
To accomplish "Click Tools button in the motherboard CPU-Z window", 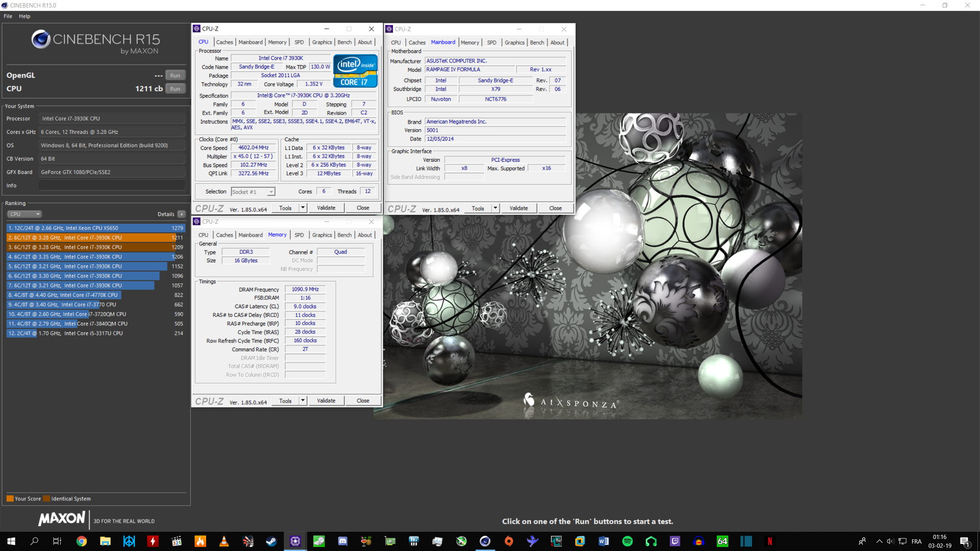I will click(x=478, y=209).
